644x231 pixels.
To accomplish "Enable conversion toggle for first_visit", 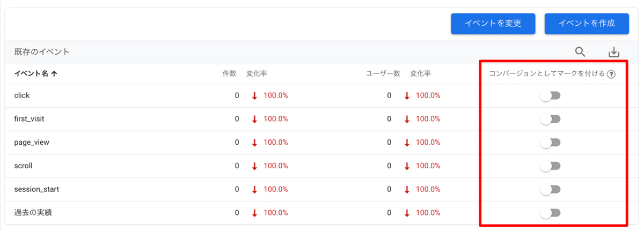I will click(550, 119).
